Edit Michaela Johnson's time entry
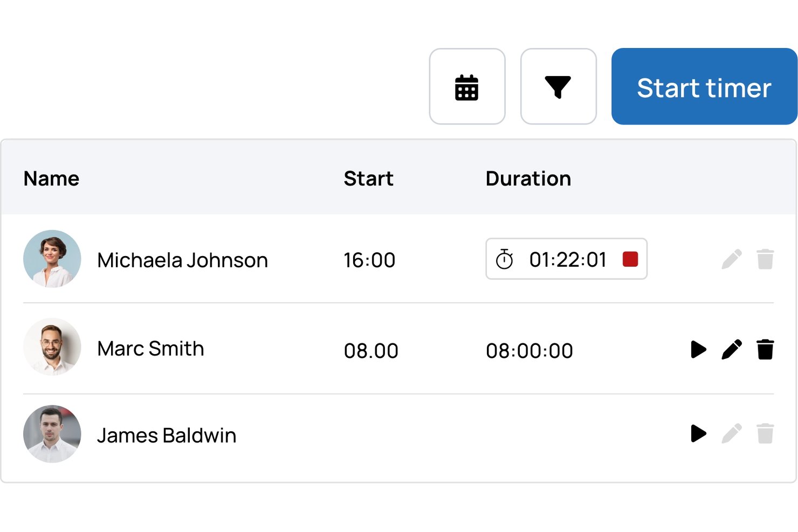Image resolution: width=798 pixels, height=532 pixels. coord(732,259)
